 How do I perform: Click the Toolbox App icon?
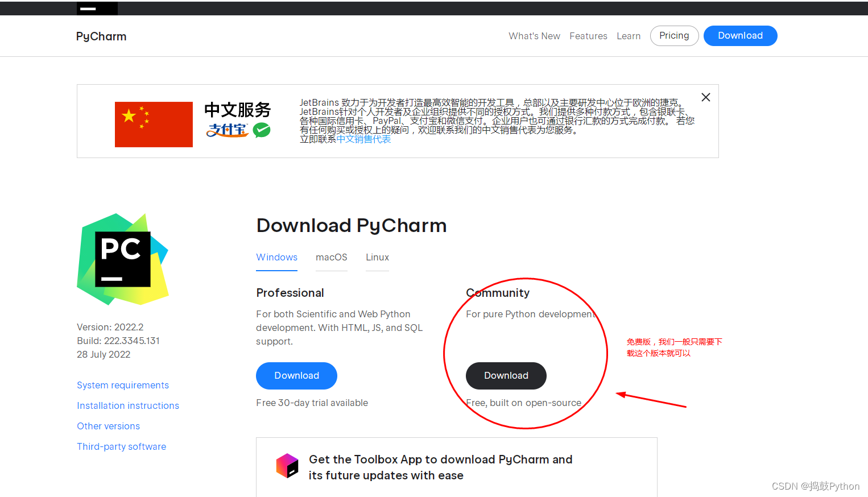pos(287,466)
